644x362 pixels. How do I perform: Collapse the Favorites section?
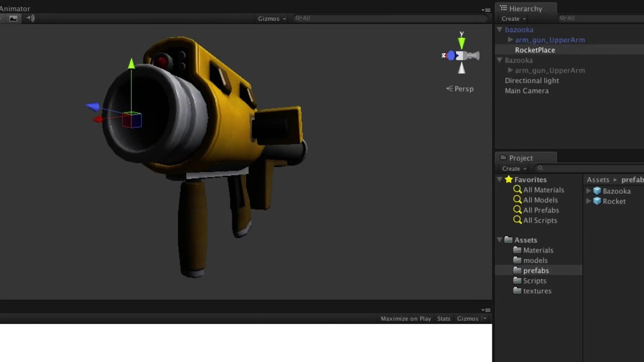click(x=500, y=179)
